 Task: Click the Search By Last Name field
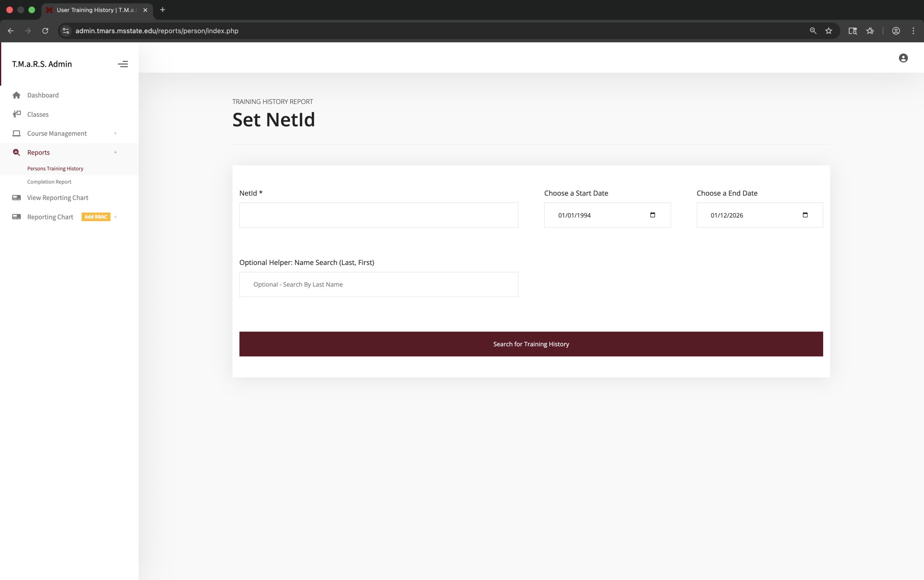point(378,284)
